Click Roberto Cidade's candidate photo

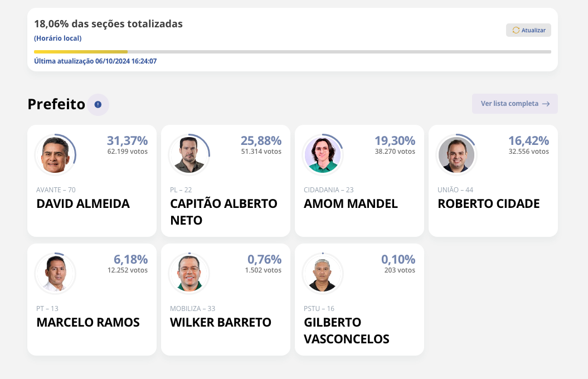tap(456, 154)
